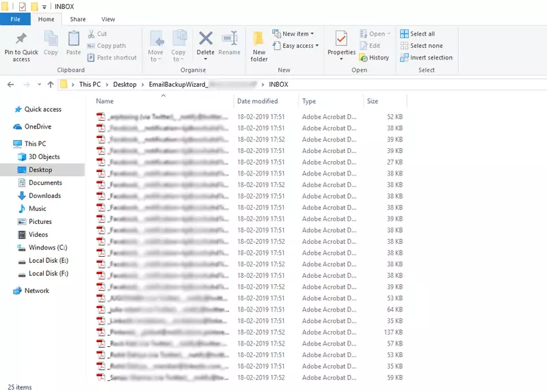Screen dimensions: 547x392
Task: Sort by Date modified column
Action: 258,101
